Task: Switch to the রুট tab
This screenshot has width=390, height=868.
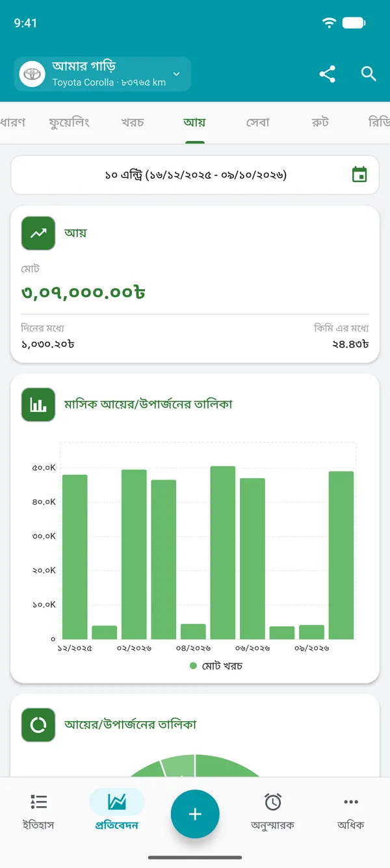Action: click(x=320, y=122)
